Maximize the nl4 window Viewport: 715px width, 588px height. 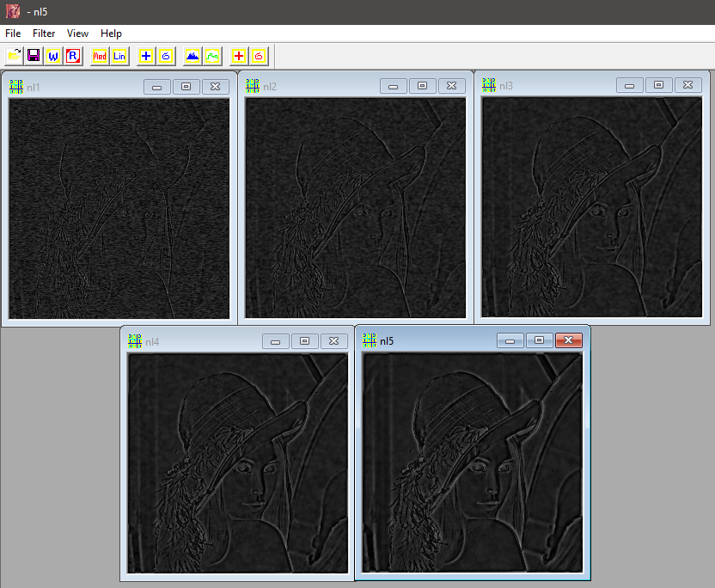coord(304,341)
